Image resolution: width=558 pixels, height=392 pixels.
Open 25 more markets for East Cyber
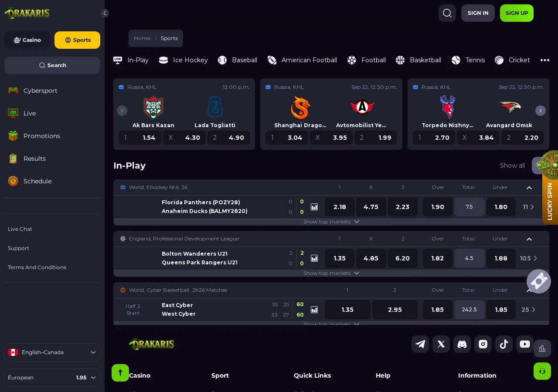tap(528, 310)
